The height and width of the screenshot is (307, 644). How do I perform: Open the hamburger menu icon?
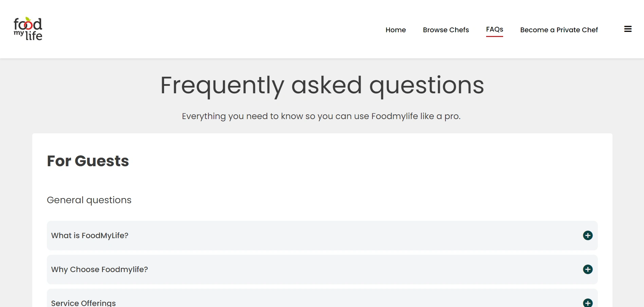pyautogui.click(x=628, y=29)
